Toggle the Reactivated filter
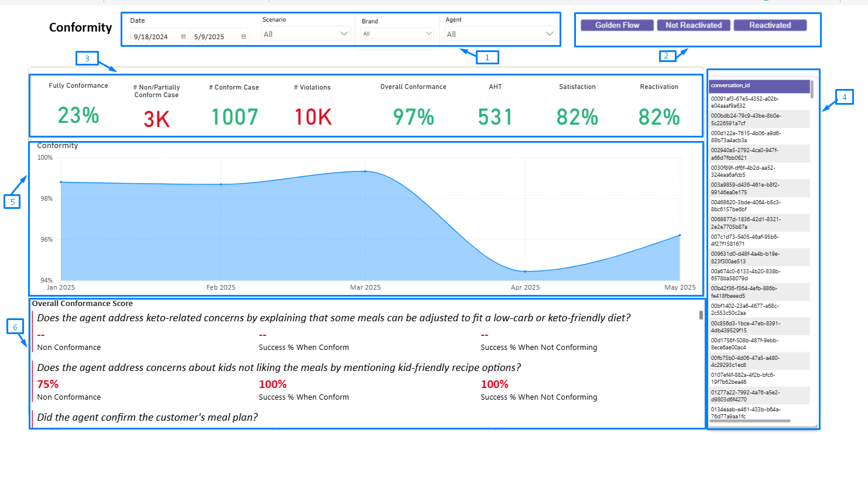 pos(770,25)
